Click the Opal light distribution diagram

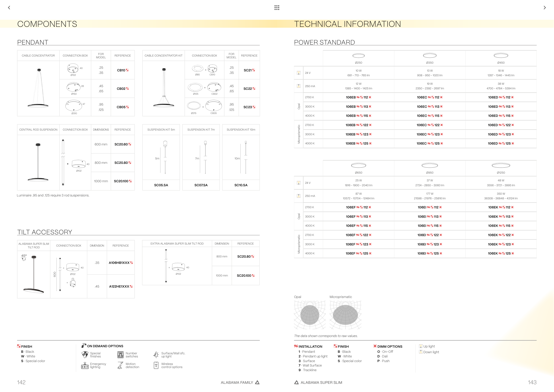(x=310, y=315)
